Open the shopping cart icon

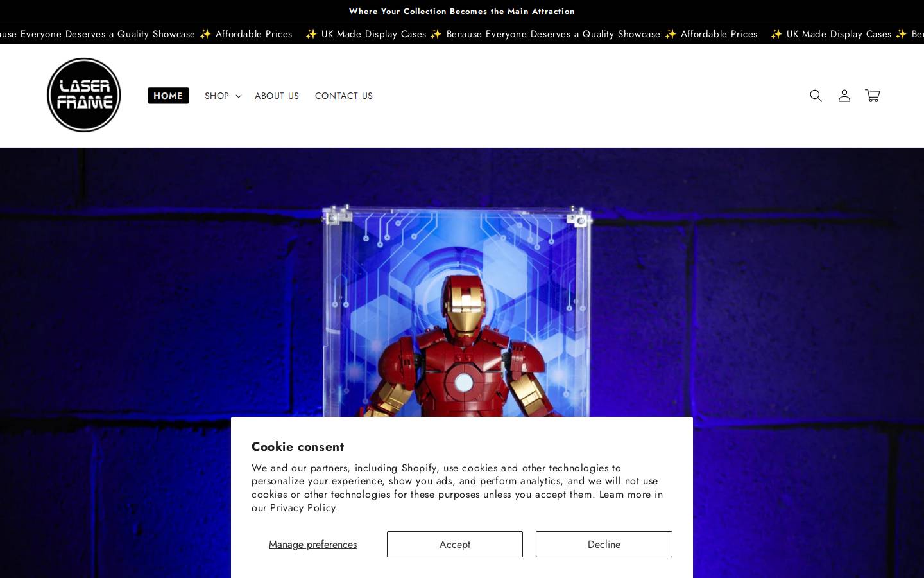coord(872,96)
